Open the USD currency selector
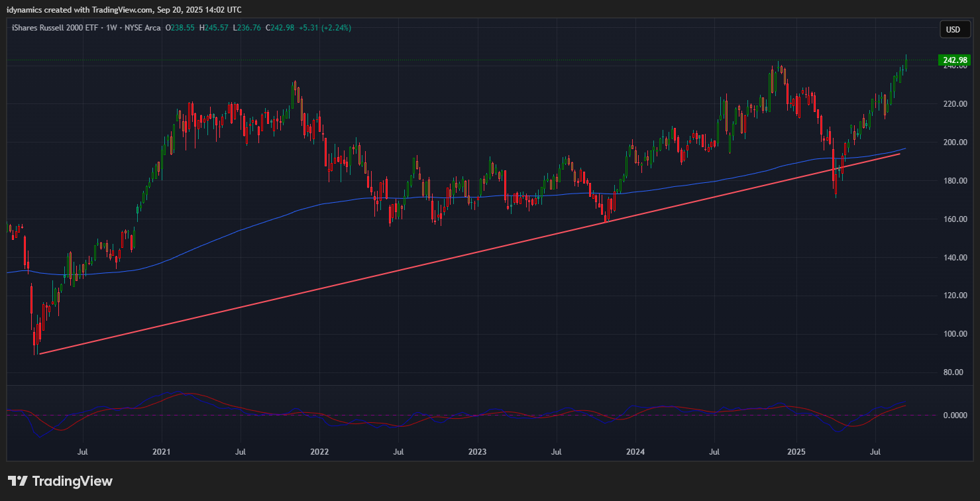 pos(953,29)
